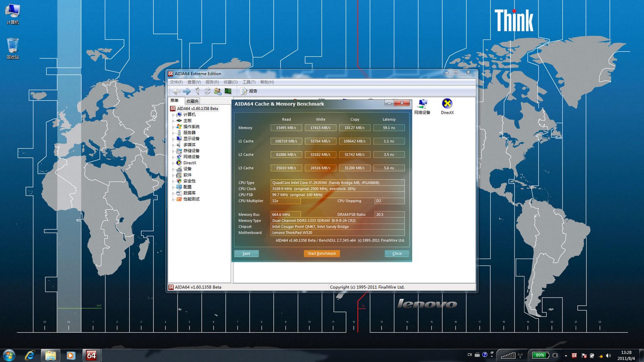Open the 查看(V) menu

tap(194, 82)
